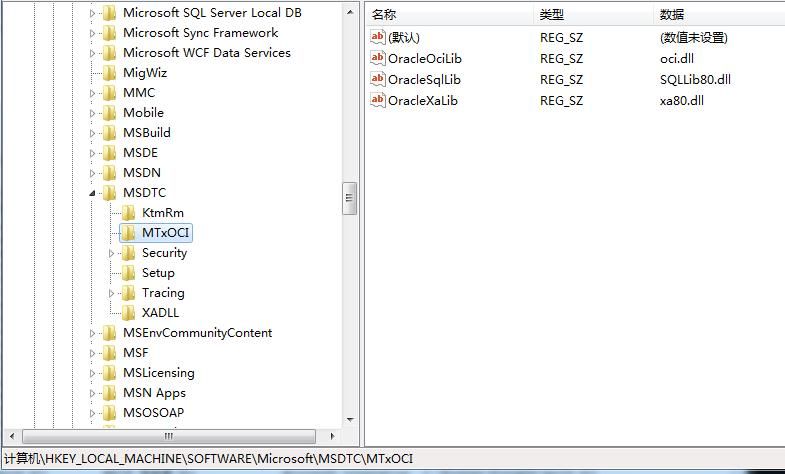Viewport: 785px width, 474px height.
Task: Expand Microsoft WCF Data Services key
Action: click(x=92, y=53)
